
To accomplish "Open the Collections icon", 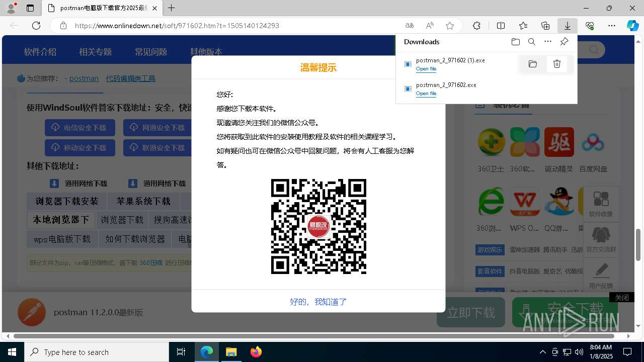I will pyautogui.click(x=545, y=26).
